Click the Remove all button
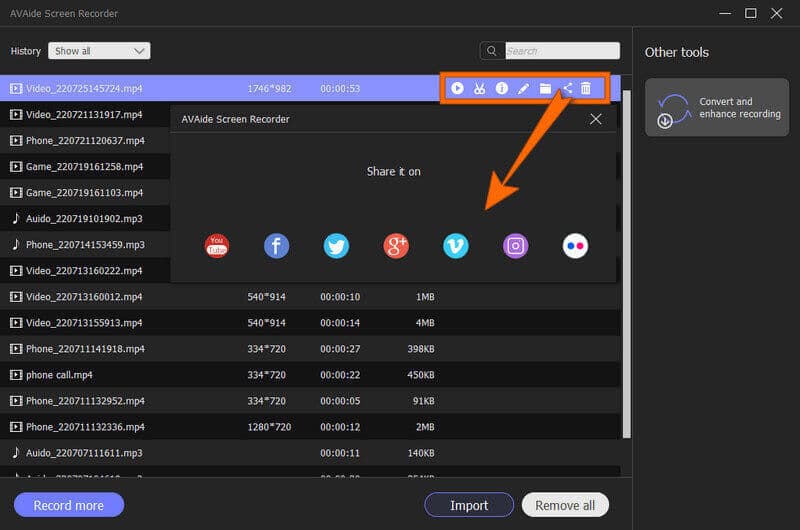The image size is (800, 530). coord(565,505)
